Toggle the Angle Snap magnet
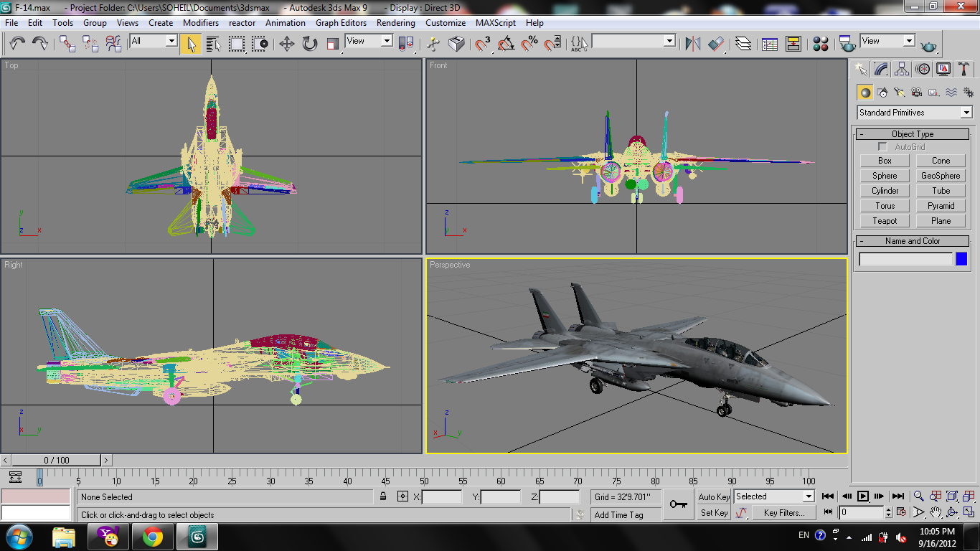 click(x=507, y=44)
